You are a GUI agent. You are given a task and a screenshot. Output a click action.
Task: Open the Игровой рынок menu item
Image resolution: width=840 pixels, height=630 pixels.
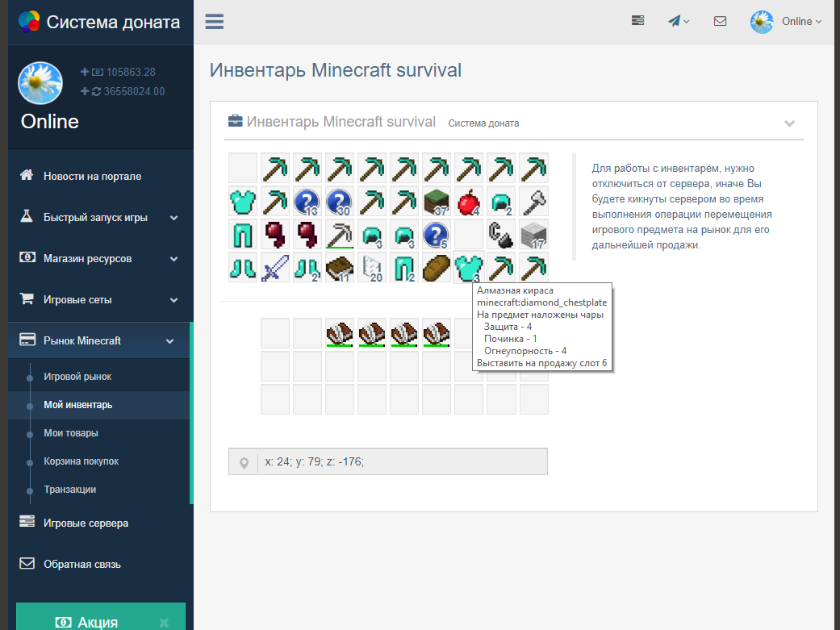(x=77, y=377)
